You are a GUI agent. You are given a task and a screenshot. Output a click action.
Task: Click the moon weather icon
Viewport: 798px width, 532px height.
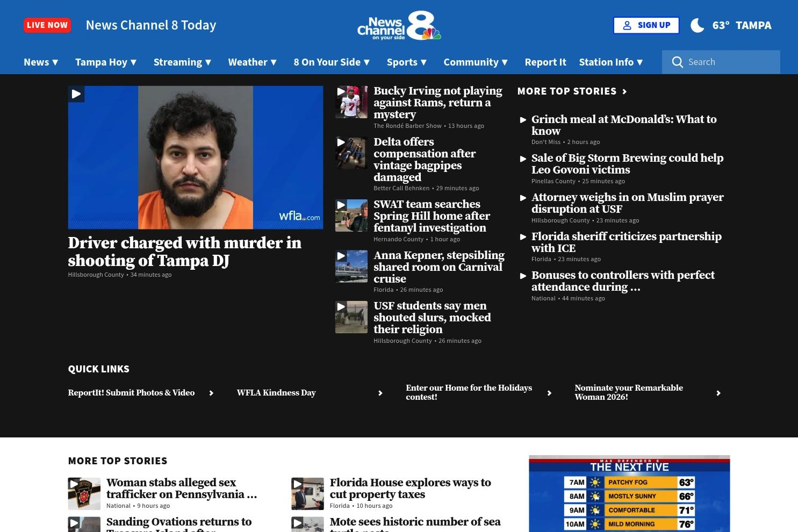click(x=698, y=25)
